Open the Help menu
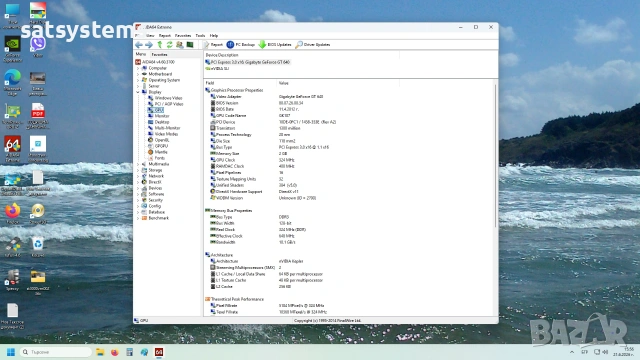Screen dimensions: 640x360 coord(214,36)
